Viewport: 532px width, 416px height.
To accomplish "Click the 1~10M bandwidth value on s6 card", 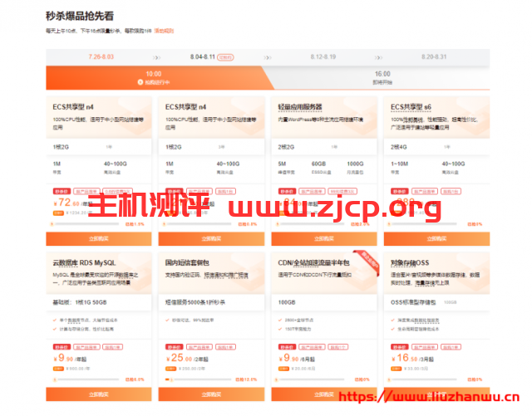I will pyautogui.click(x=399, y=164).
